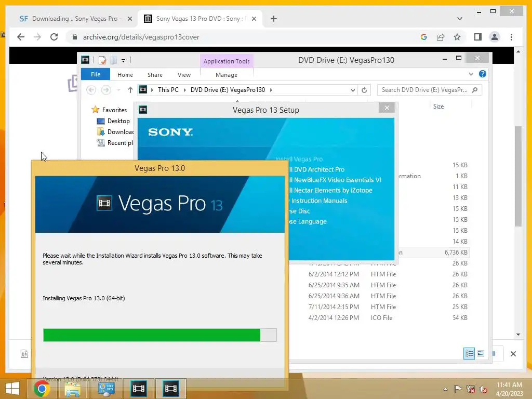
Task: Open the Chrome profile avatar
Action: 495,37
